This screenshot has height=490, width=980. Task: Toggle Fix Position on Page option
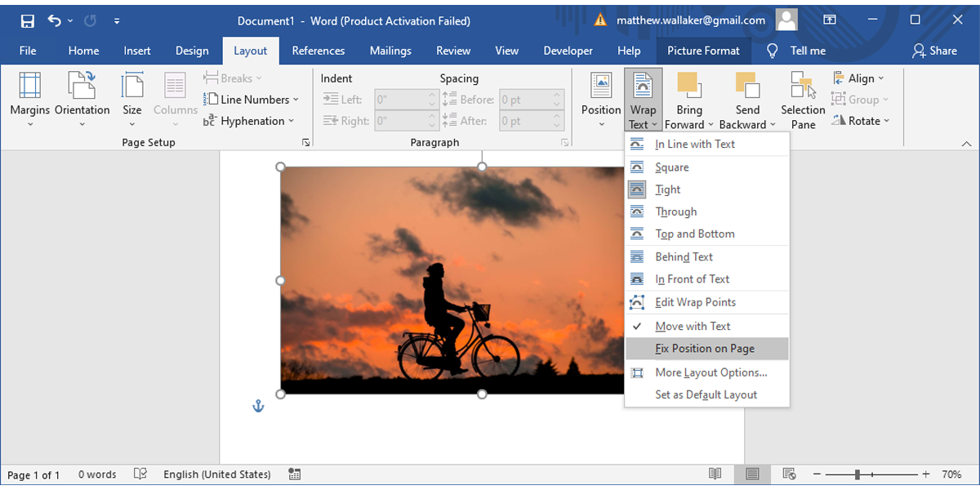pos(707,349)
